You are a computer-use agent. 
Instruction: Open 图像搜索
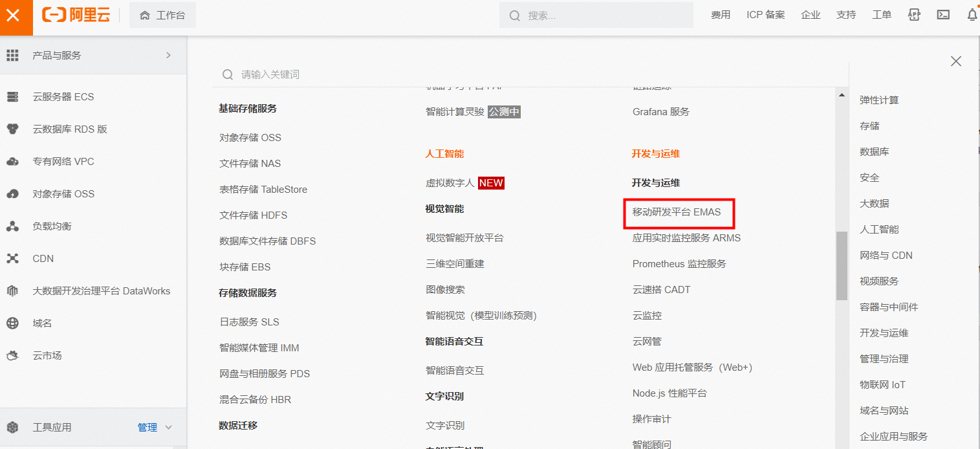pos(445,290)
